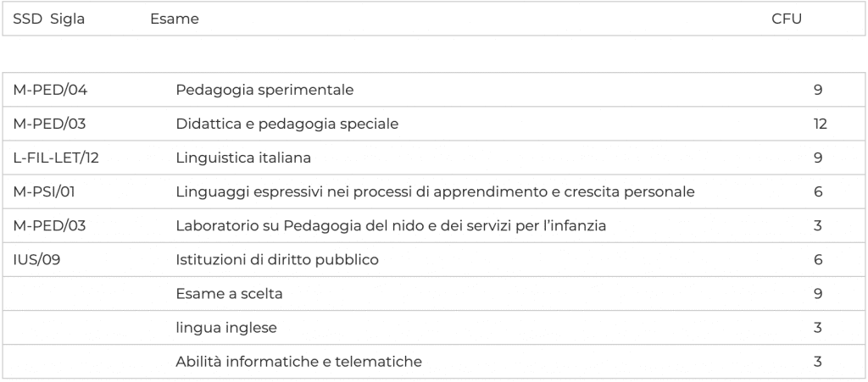The width and height of the screenshot is (868, 382).
Task: Click the Sigla header label
Action: point(67,19)
